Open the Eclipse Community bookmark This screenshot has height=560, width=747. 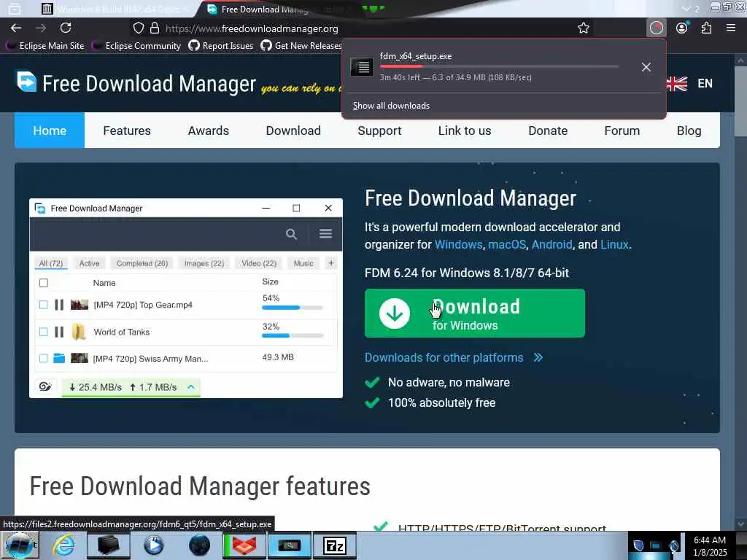pyautogui.click(x=136, y=46)
